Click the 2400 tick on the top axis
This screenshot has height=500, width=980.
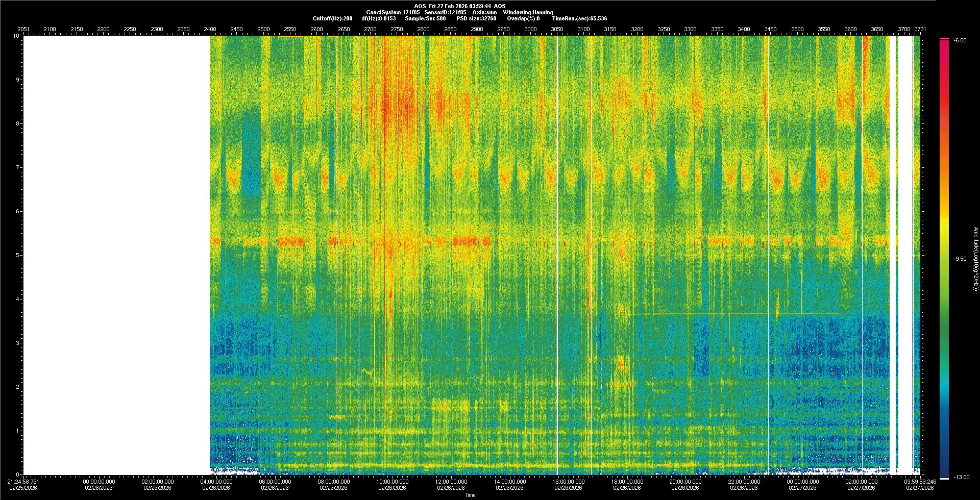coord(210,29)
